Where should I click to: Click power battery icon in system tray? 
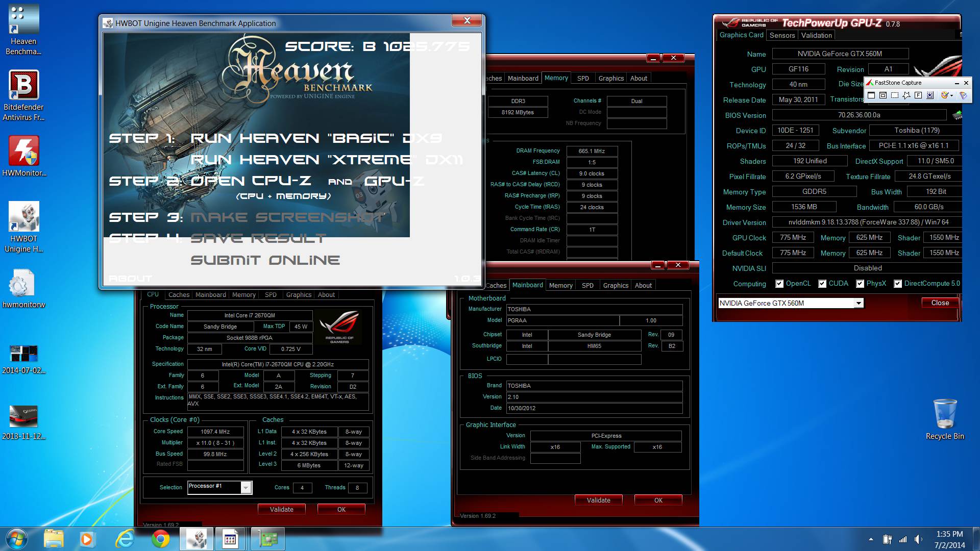888,539
